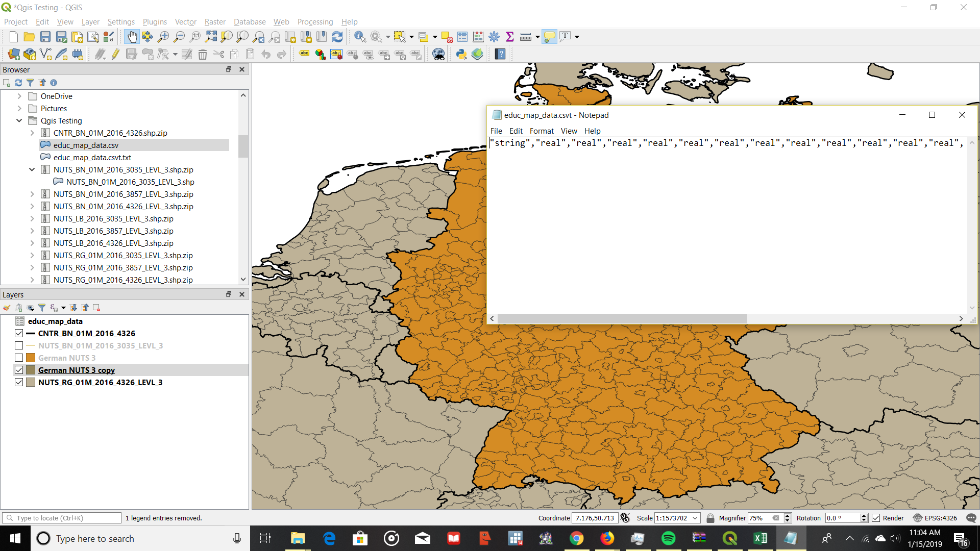The width and height of the screenshot is (980, 551).
Task: Select the educ_map_data table layer
Action: (55, 321)
